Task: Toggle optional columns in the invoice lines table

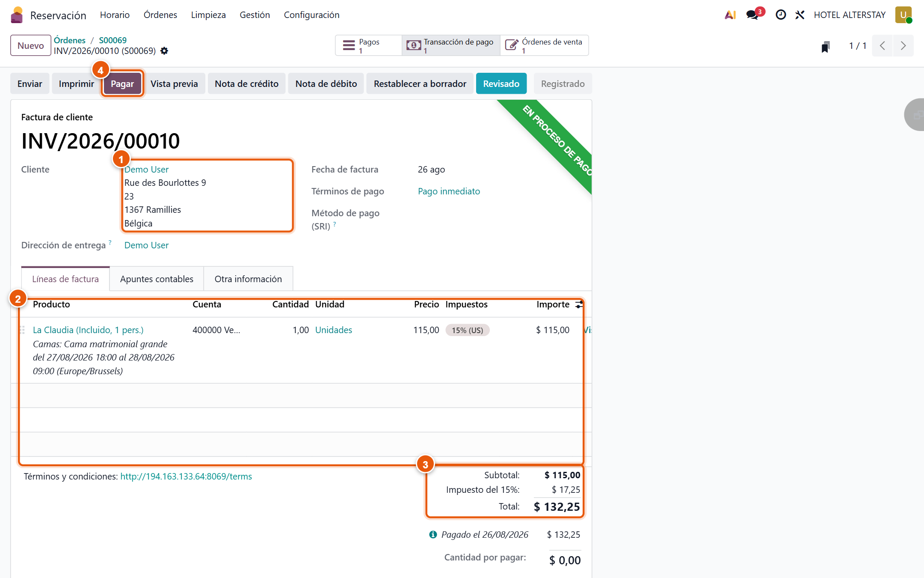Action: pos(579,304)
